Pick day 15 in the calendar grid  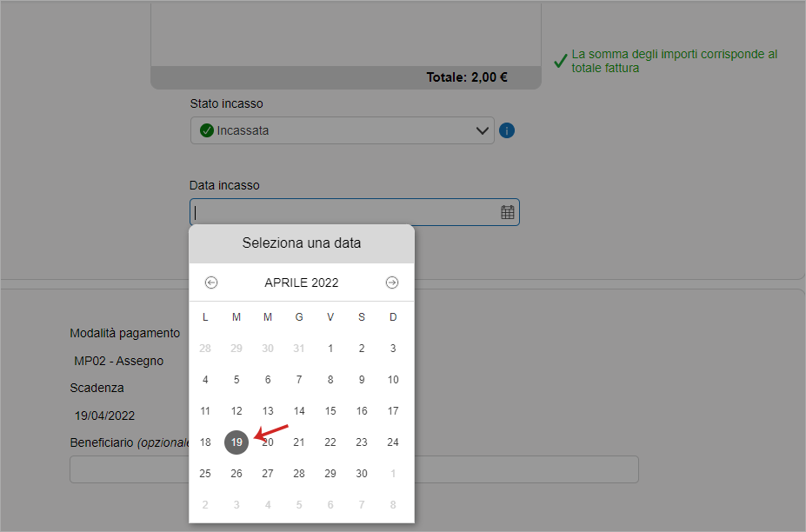(330, 410)
